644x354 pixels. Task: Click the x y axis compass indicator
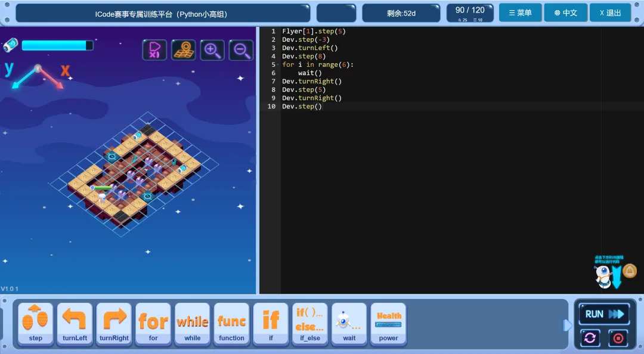(38, 76)
